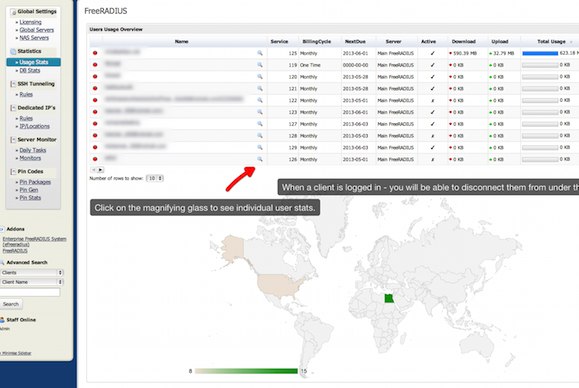579x388 pixels.
Task: Open the FreeRADIUS addon link
Action: click(15, 251)
